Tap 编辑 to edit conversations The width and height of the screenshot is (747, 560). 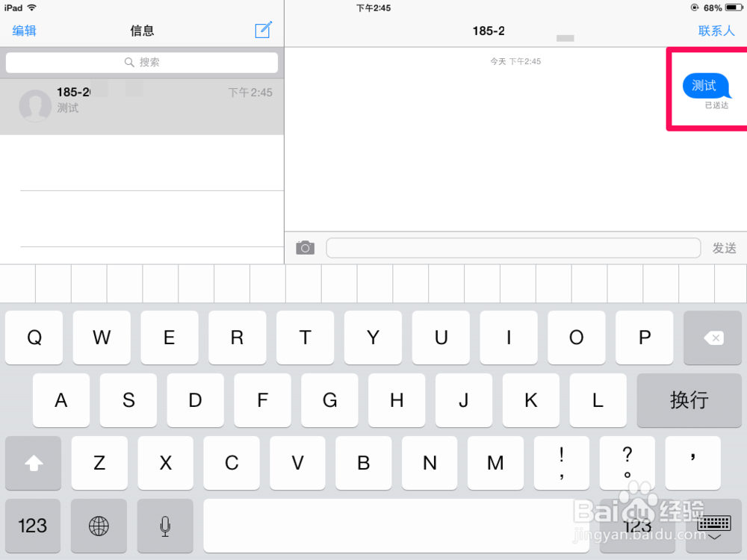(23, 31)
